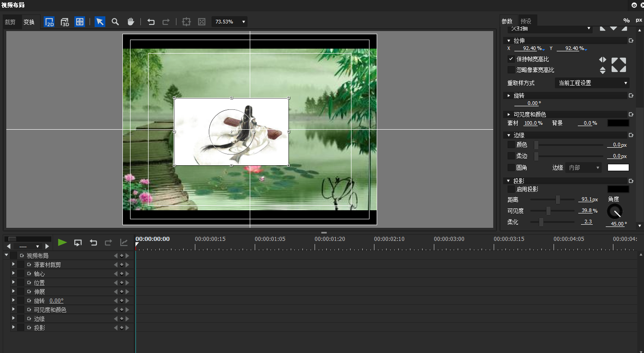Open the timeline preset dropdown
This screenshot has height=353, width=644.
29,246
